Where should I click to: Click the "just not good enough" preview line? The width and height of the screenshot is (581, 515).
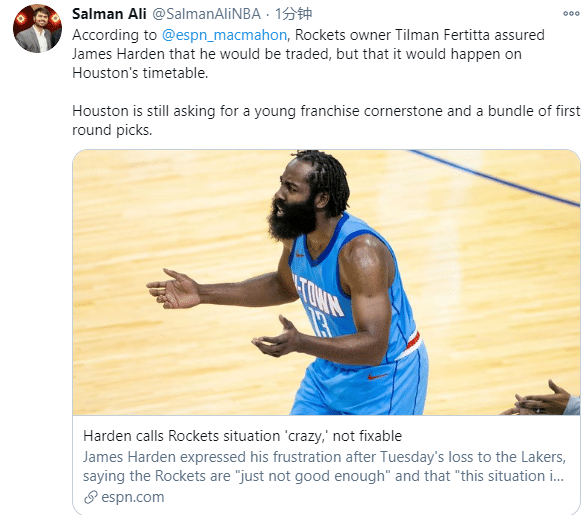pos(323,476)
